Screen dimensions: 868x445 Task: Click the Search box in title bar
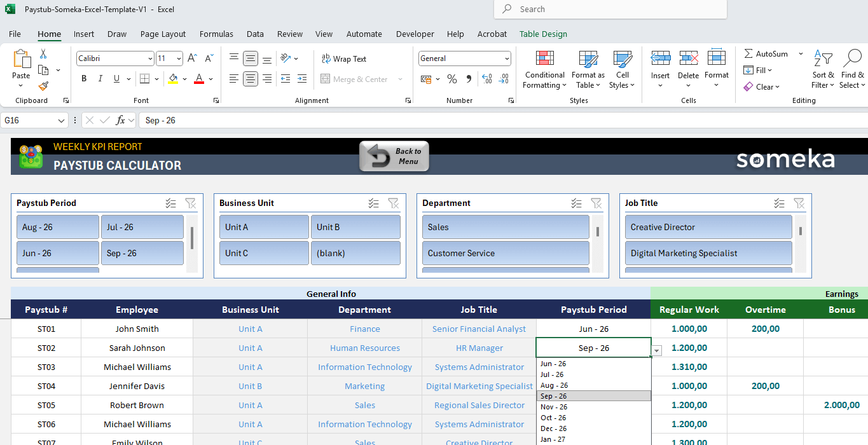pos(610,10)
